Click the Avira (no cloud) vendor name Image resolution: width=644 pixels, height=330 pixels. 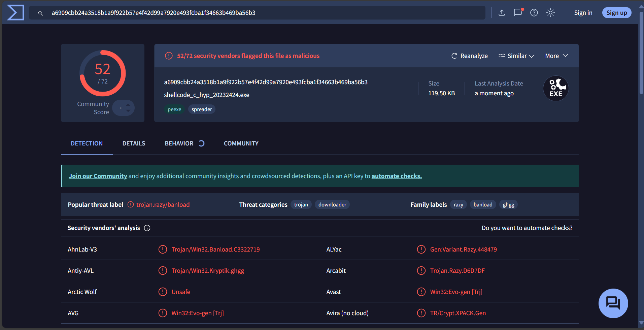click(347, 313)
